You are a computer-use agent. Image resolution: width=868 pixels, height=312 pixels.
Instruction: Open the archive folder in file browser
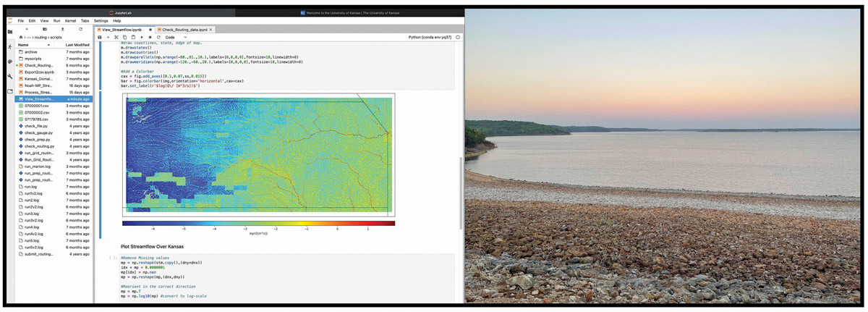pos(31,52)
